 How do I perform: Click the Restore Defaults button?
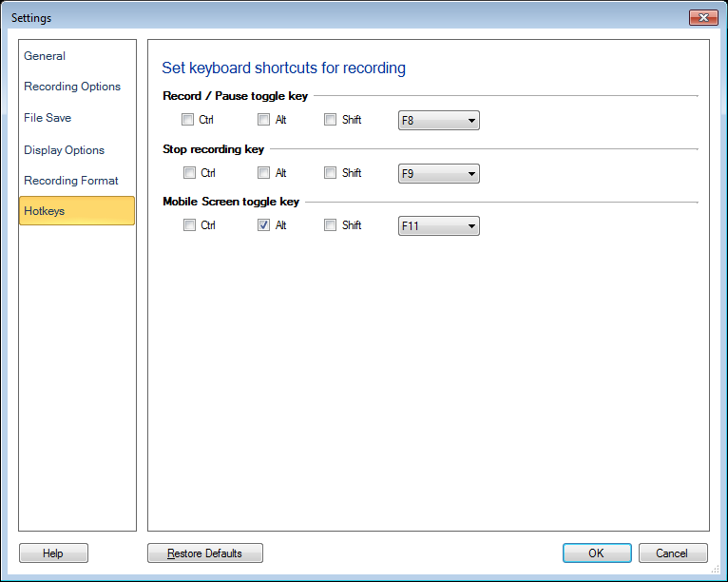click(x=205, y=553)
